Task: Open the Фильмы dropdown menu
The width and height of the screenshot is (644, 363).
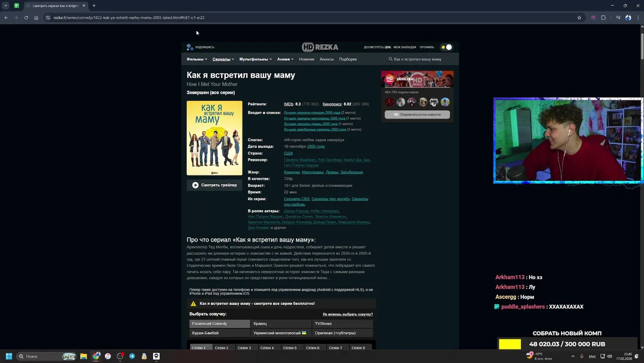Action: coord(197,59)
